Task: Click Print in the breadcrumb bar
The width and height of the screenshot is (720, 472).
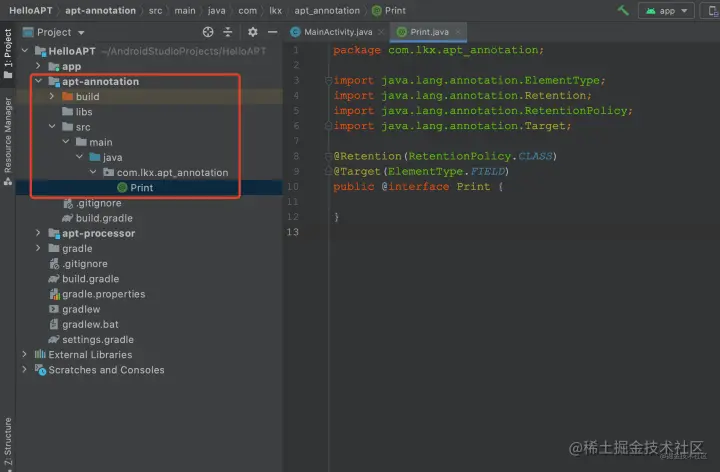Action: pos(389,10)
